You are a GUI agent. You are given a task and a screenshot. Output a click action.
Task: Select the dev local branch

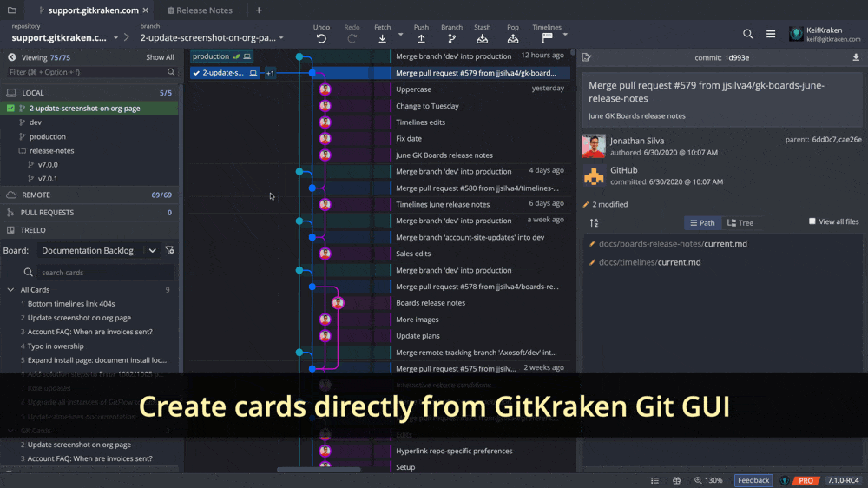click(x=36, y=122)
